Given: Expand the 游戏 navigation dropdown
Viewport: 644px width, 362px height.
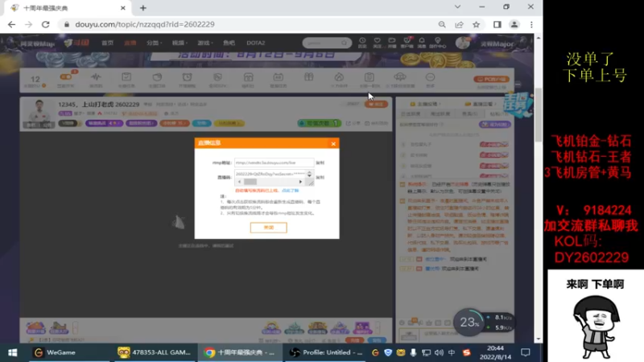Looking at the screenshot, I should click(205, 43).
